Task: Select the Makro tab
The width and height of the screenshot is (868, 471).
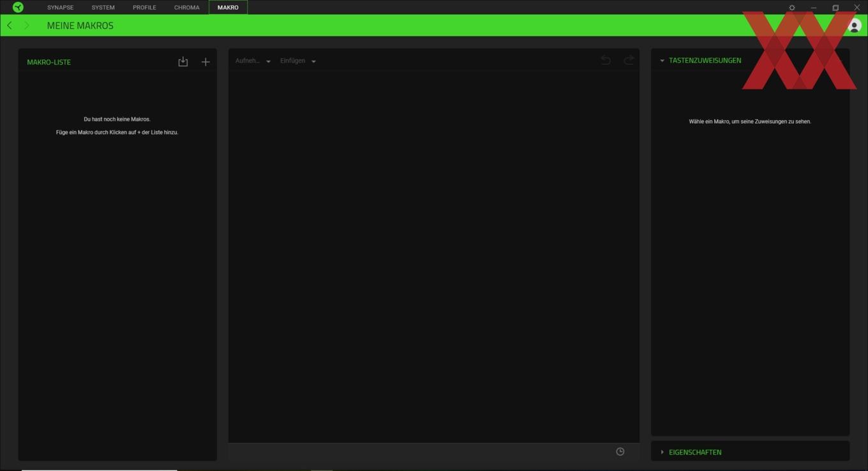Action: click(228, 8)
